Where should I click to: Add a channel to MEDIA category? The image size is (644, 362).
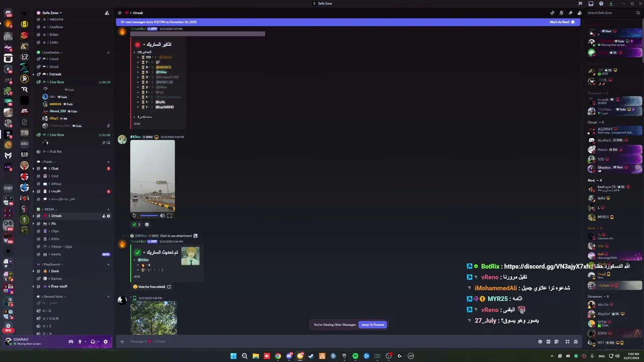click(108, 209)
